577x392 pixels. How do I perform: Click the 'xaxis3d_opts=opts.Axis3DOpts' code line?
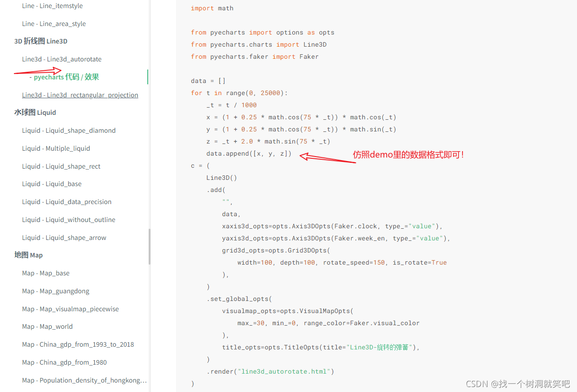[332, 226]
